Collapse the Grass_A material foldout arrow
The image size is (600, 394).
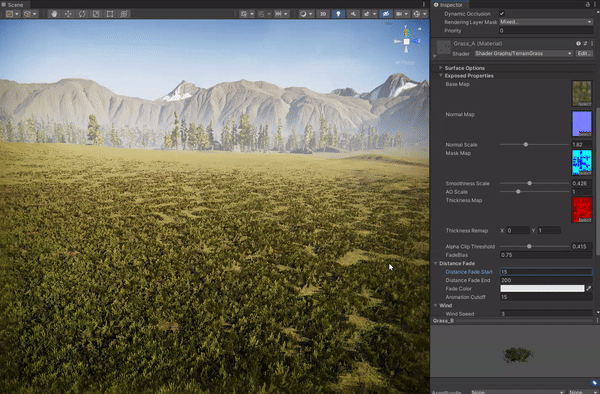coord(435,56)
